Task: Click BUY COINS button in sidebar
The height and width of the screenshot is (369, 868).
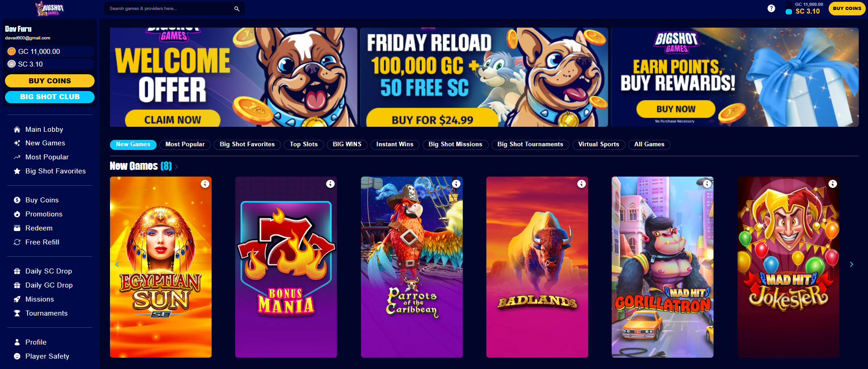Action: (x=50, y=81)
